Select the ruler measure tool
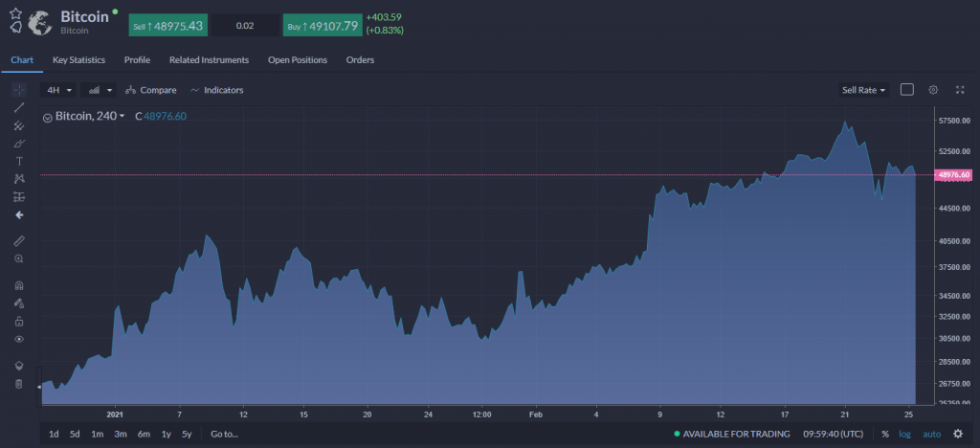 coord(19,240)
